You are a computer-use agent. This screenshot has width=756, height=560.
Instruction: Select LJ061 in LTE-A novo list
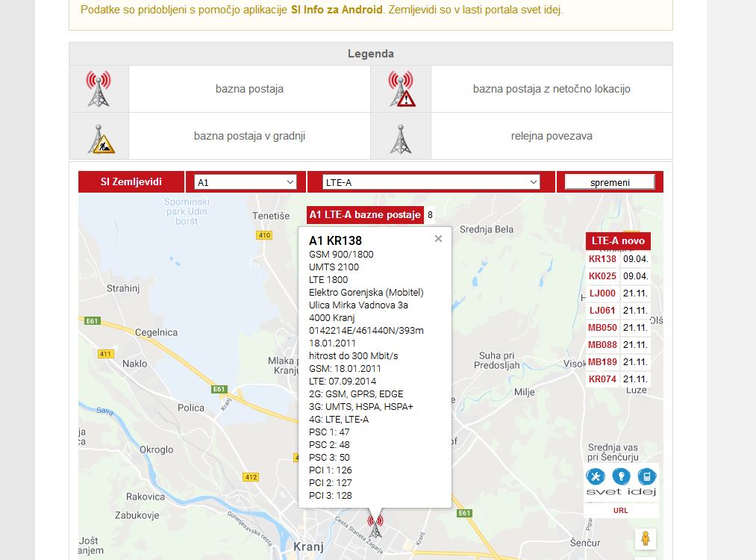tap(602, 310)
